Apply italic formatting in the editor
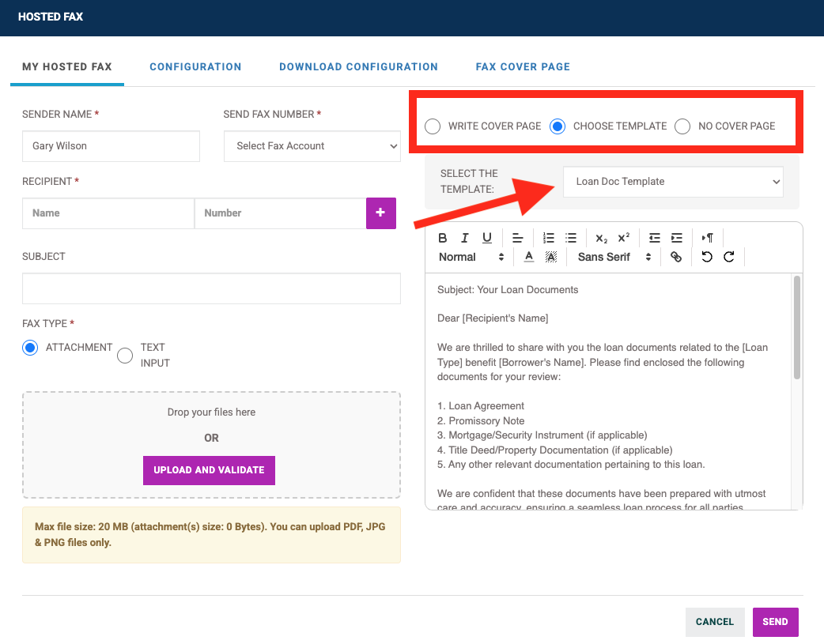This screenshot has height=644, width=824. 464,238
